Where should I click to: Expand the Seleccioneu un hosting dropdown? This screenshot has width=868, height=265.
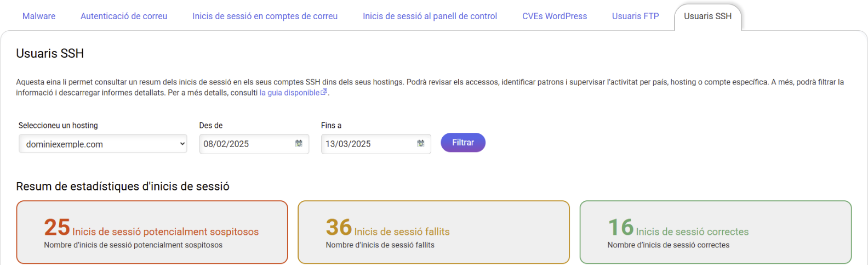(103, 144)
